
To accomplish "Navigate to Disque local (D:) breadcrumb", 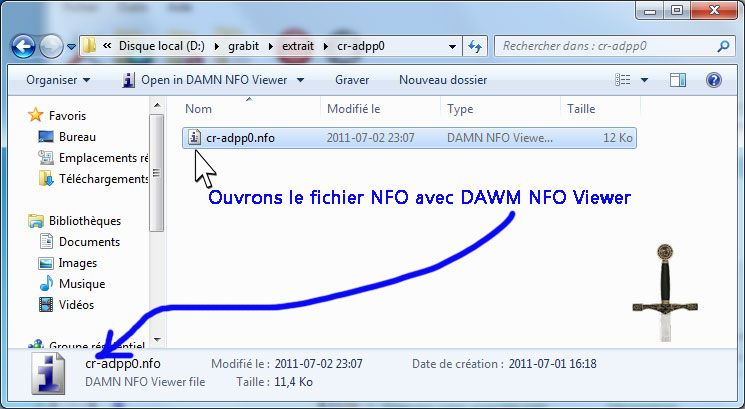I will (x=162, y=46).
